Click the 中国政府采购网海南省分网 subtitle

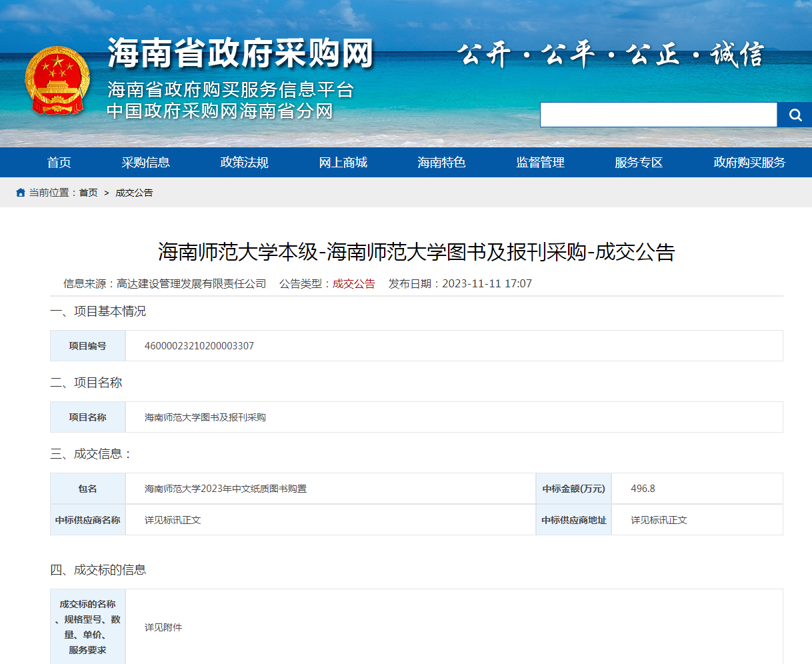point(220,111)
